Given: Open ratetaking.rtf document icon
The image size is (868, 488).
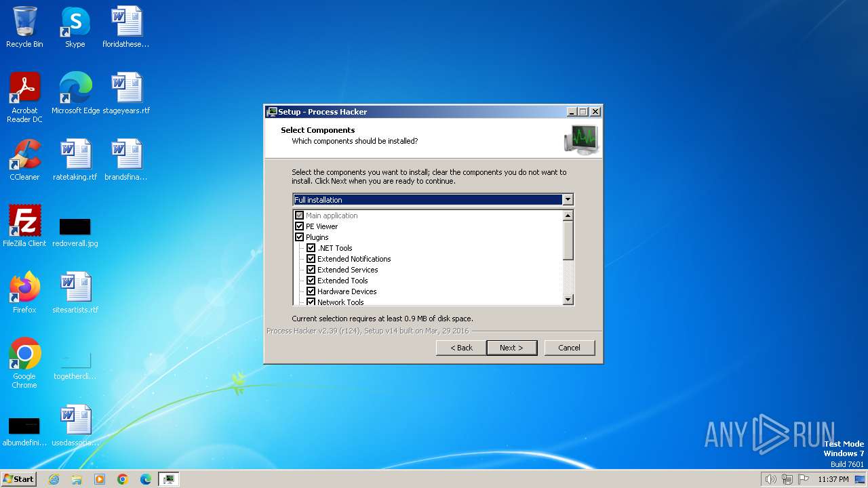Looking at the screenshot, I should tap(75, 160).
